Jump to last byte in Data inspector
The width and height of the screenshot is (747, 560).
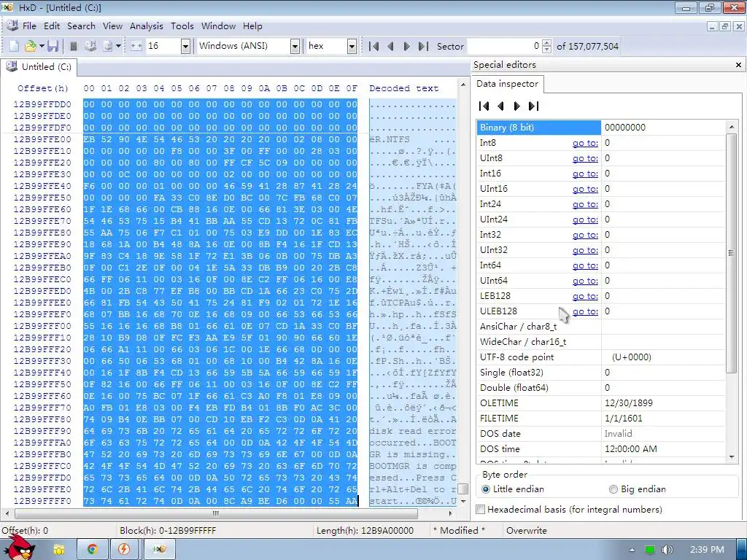tap(533, 106)
